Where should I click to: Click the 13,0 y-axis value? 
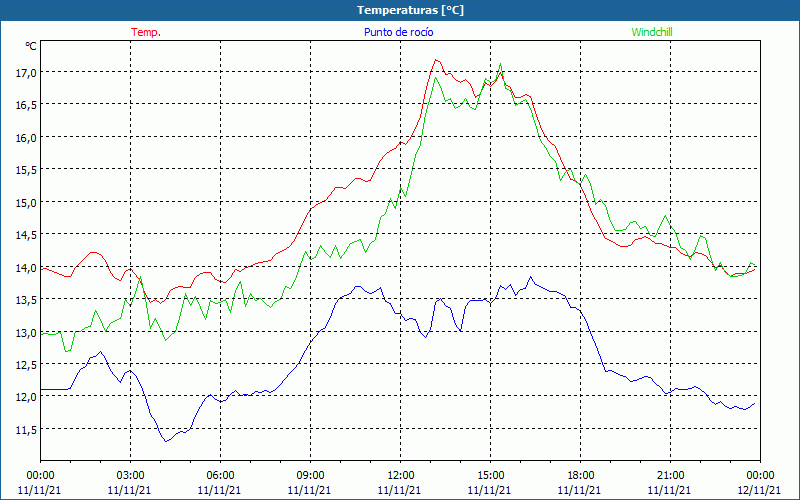[x=26, y=332]
